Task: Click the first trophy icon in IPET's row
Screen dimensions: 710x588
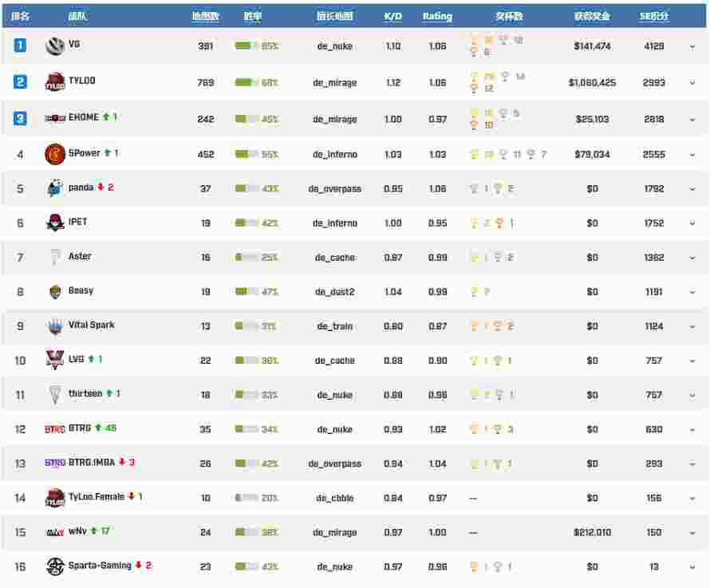Action: pos(474,223)
